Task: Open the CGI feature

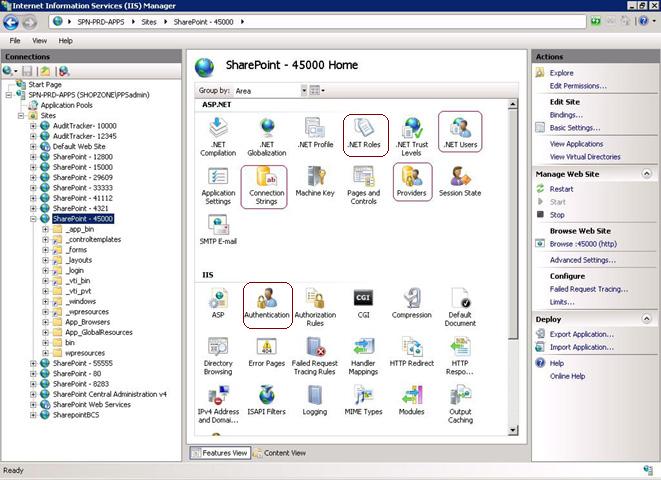Action: [x=363, y=303]
